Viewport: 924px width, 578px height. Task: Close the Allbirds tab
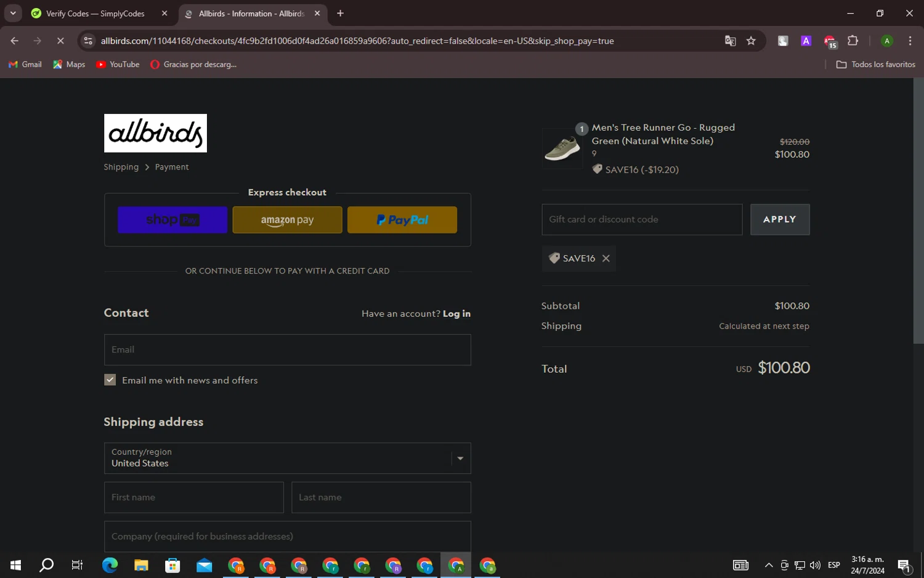(x=317, y=14)
